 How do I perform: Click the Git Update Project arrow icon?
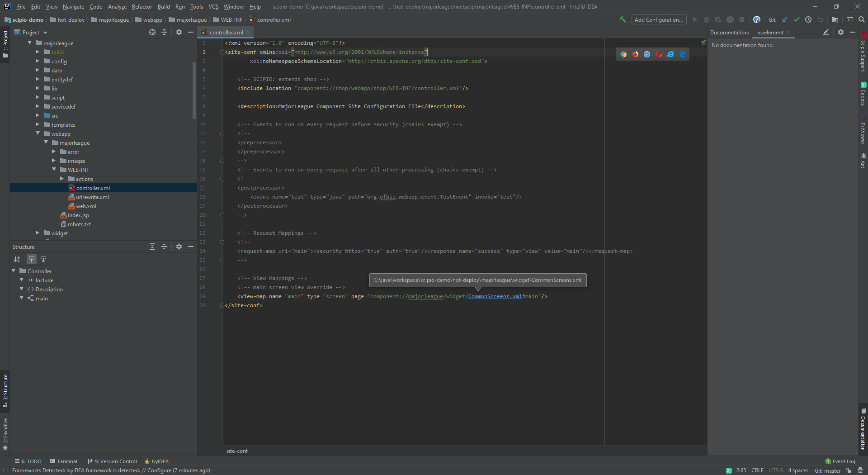(x=785, y=19)
